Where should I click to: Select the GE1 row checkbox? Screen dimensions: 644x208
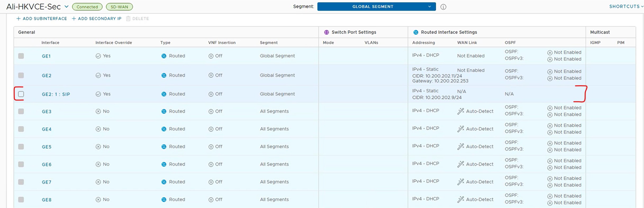pos(21,56)
